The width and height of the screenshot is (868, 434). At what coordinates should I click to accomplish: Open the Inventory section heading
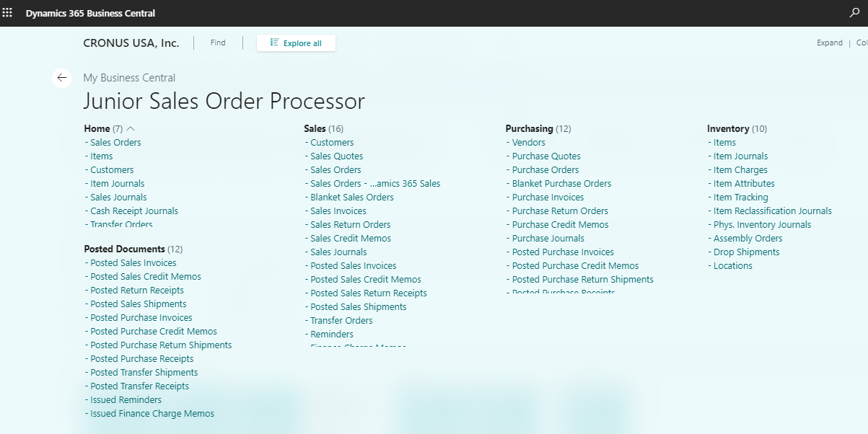pos(728,129)
